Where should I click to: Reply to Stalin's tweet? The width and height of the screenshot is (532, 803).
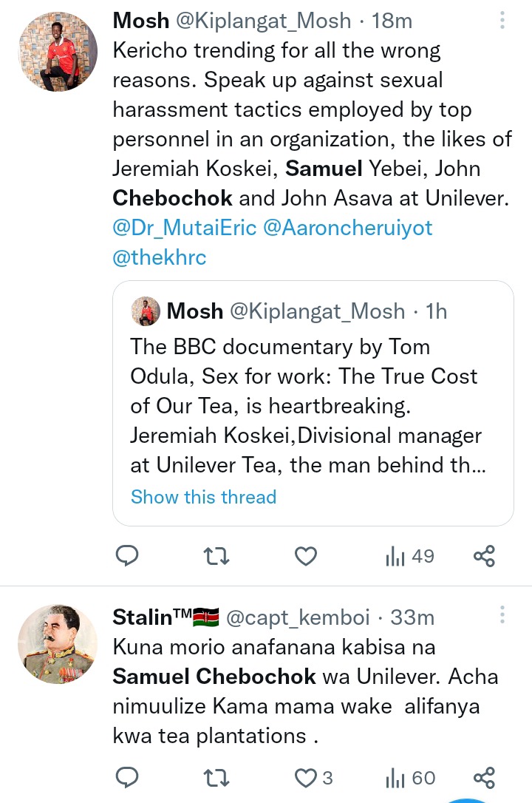point(128,777)
